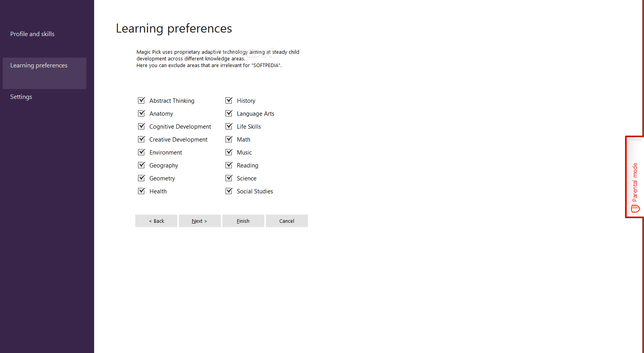Uncheck the Abstract Thinking checkbox
Image resolution: width=644 pixels, height=353 pixels.
pyautogui.click(x=142, y=100)
